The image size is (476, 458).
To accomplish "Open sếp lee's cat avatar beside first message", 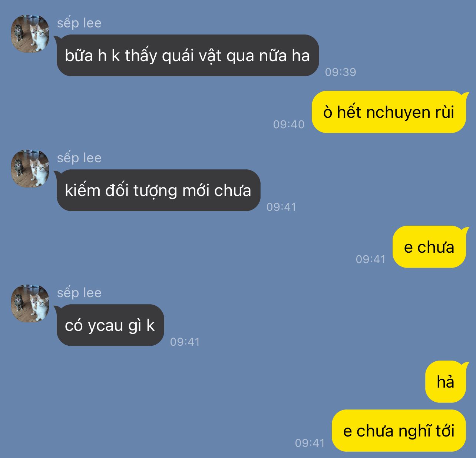I will click(30, 34).
